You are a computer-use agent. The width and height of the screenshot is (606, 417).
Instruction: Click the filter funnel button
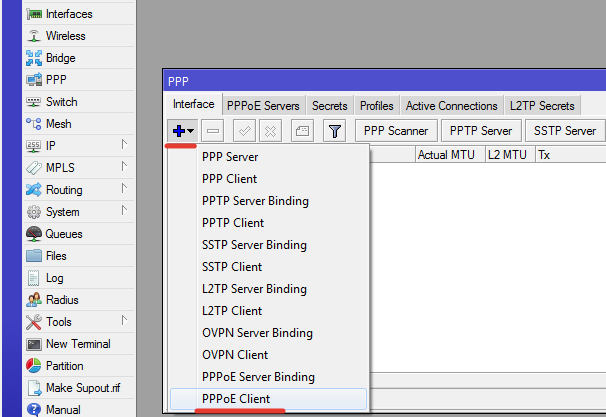click(x=335, y=131)
